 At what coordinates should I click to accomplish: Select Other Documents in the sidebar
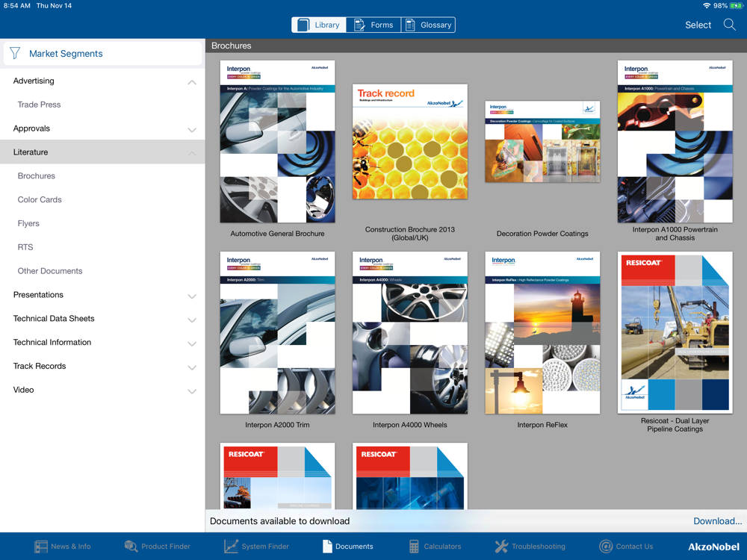click(x=50, y=271)
